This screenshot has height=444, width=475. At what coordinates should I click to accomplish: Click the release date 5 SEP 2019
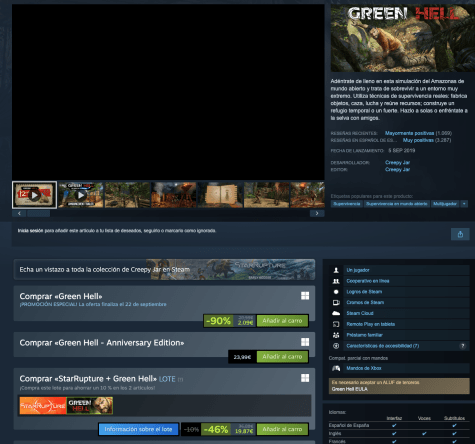pyautogui.click(x=402, y=150)
